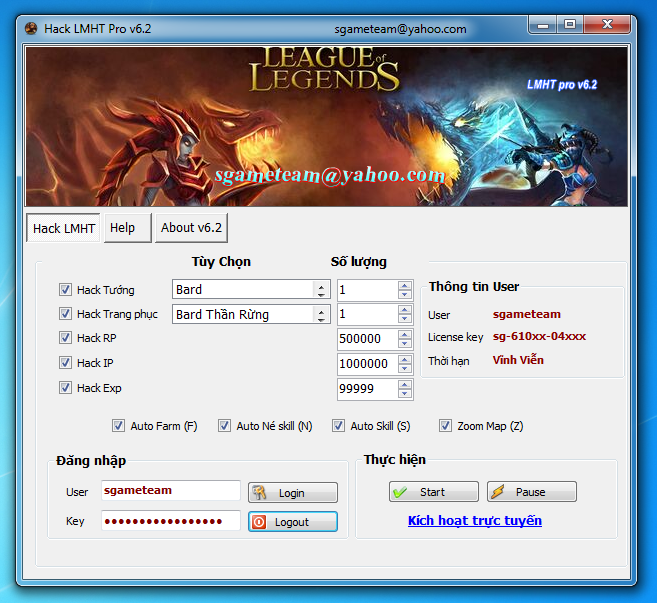The width and height of the screenshot is (657, 603).
Task: Uncheck the Hack IP option
Action: 65,362
